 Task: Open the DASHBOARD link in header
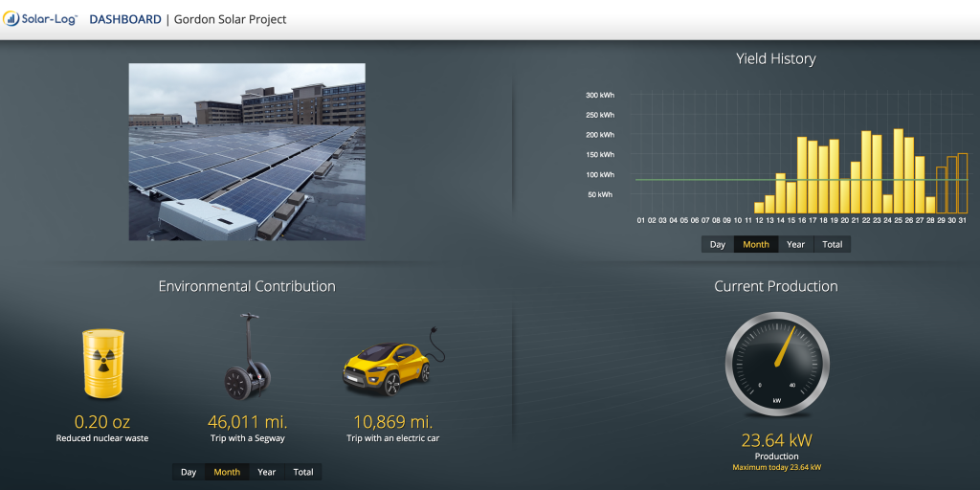click(x=125, y=19)
